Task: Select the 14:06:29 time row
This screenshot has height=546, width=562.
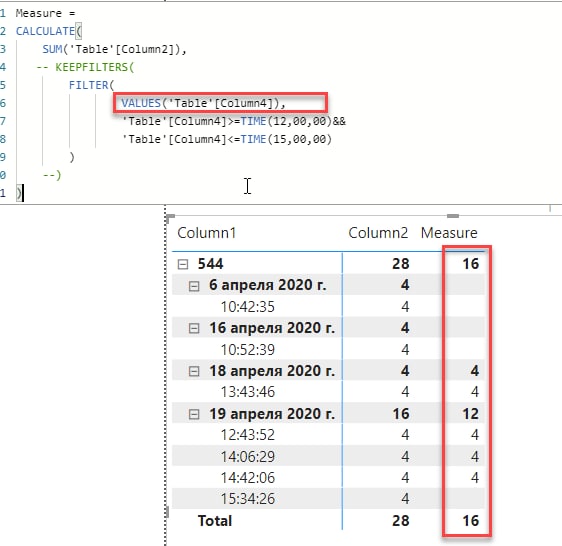Action: 248,457
